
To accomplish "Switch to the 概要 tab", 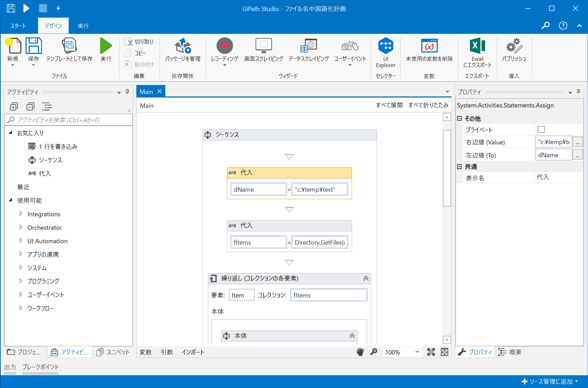I will point(510,352).
